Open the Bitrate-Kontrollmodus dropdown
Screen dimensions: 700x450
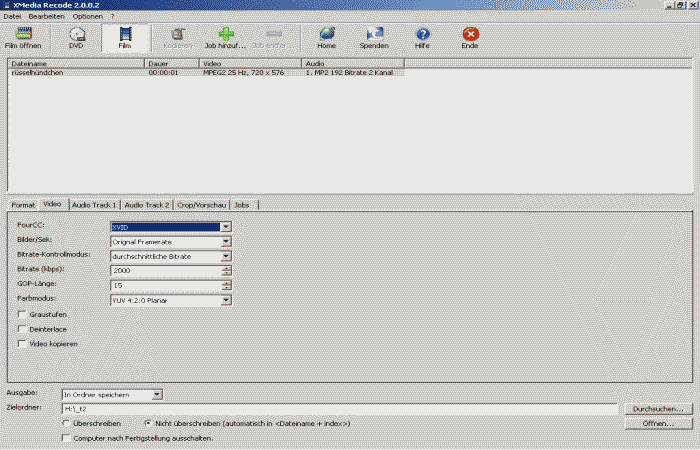tap(226, 256)
